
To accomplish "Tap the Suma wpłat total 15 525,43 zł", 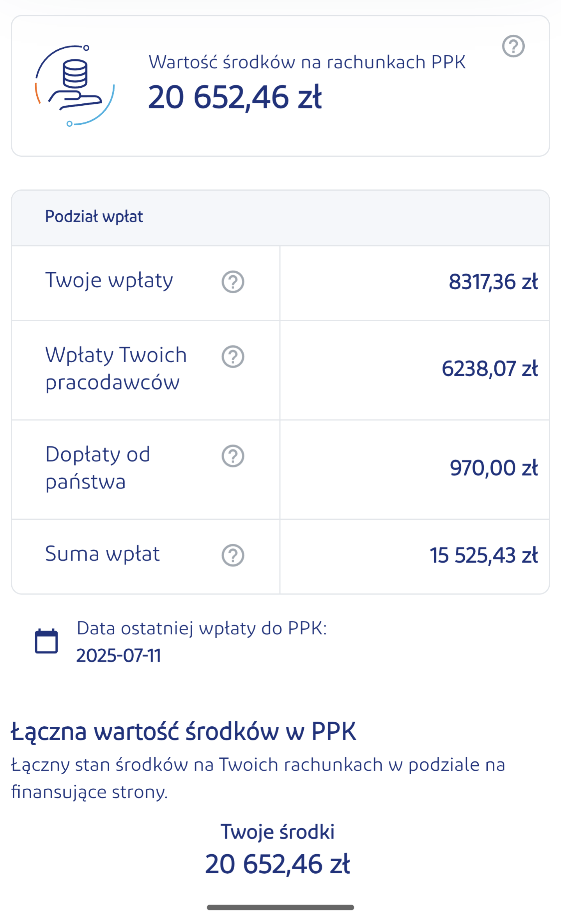I will [x=483, y=555].
